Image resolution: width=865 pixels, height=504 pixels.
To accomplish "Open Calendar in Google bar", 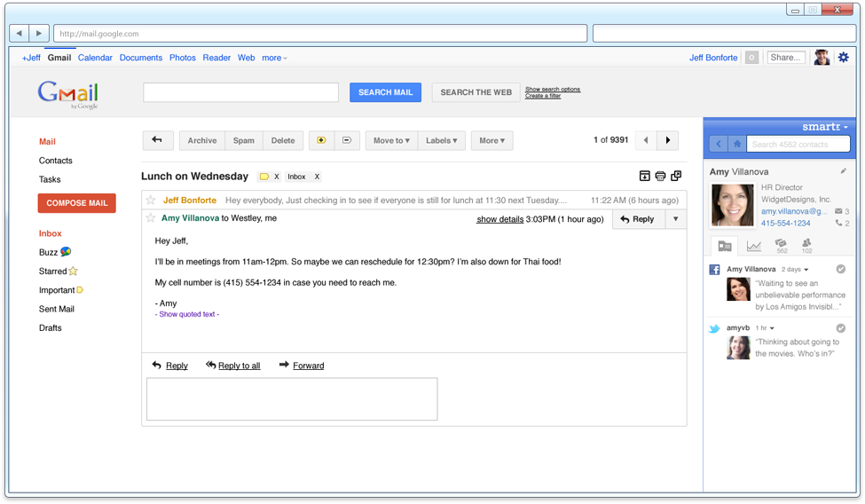I will pos(95,58).
